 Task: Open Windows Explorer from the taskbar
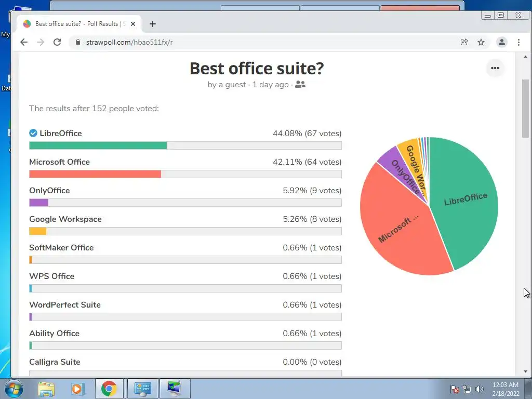(46, 389)
